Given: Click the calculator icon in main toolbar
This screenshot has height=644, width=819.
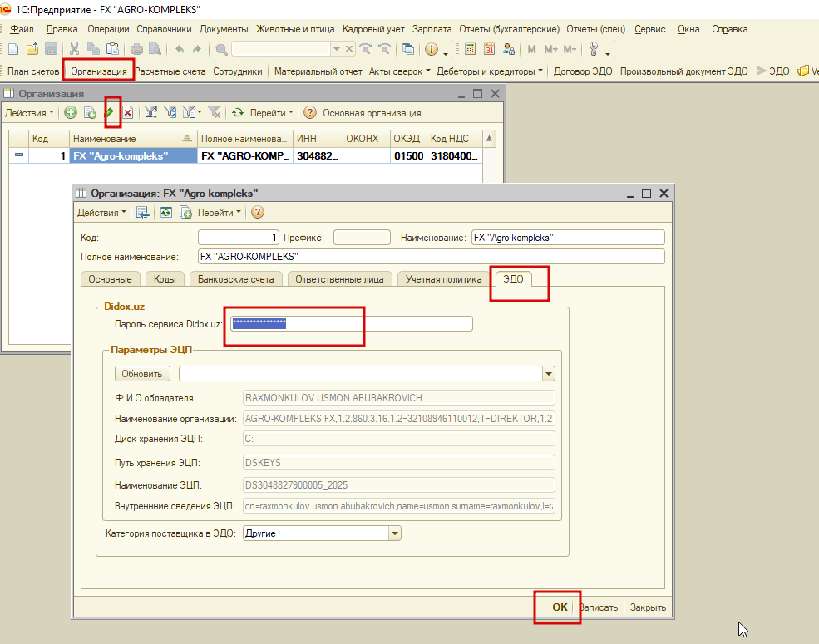Looking at the screenshot, I should [470, 49].
